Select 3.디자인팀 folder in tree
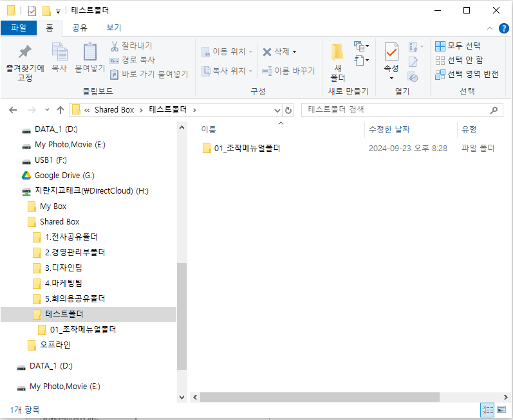Screen dimensions: 513x420 (63, 268)
